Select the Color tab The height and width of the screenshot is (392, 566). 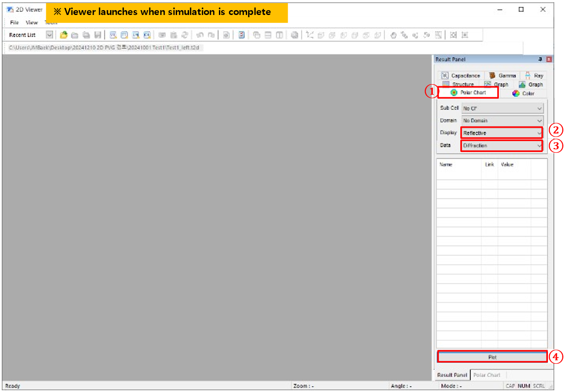point(523,93)
